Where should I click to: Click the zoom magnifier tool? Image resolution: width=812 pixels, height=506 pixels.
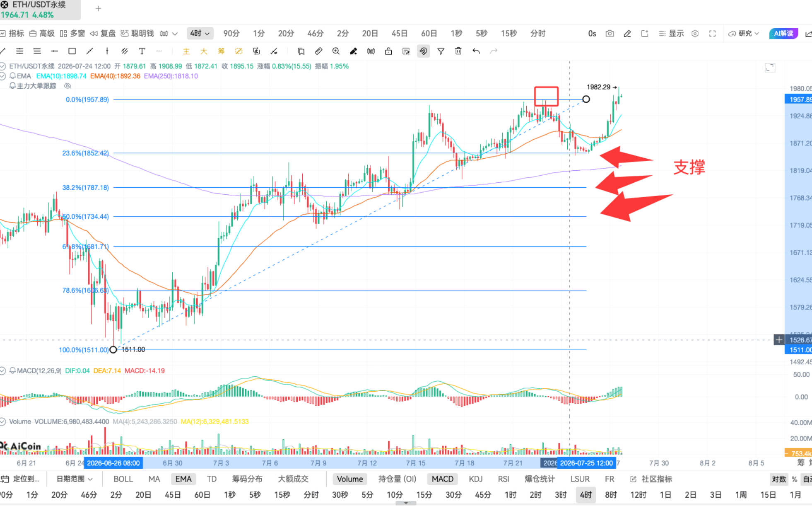tap(336, 51)
